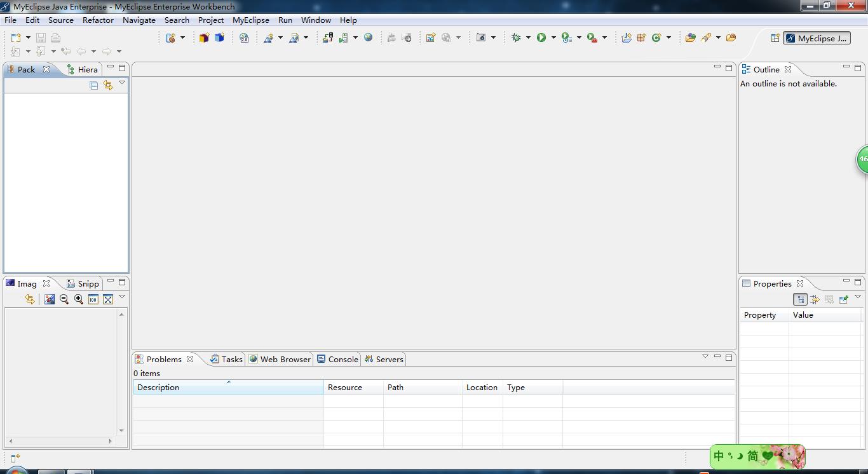Switch to the Web Browser tab

(x=280, y=359)
